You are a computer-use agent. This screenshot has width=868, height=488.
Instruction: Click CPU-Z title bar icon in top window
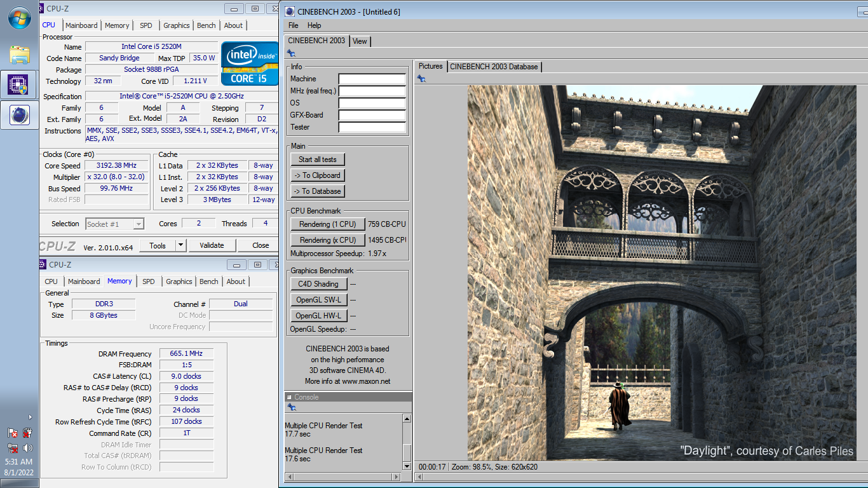[41, 9]
